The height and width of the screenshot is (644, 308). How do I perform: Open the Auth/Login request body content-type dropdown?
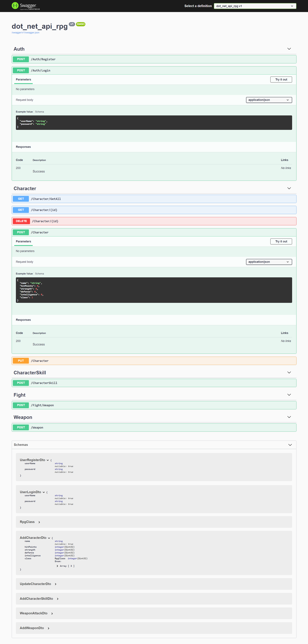[x=269, y=100]
